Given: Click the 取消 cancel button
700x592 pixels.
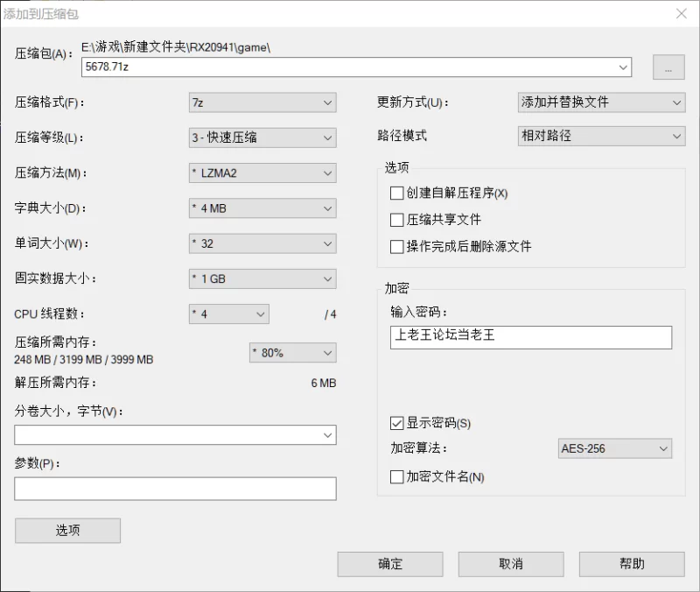Looking at the screenshot, I should tap(511, 564).
